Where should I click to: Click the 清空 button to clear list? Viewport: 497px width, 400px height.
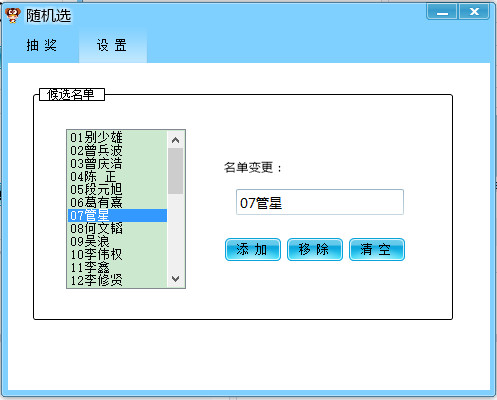pyautogui.click(x=377, y=249)
